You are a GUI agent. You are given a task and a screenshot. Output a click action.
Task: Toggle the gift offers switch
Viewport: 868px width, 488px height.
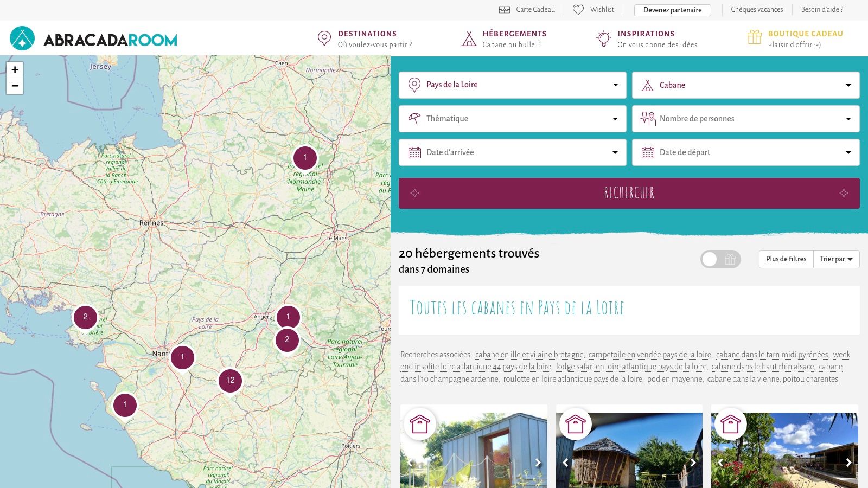tap(720, 259)
